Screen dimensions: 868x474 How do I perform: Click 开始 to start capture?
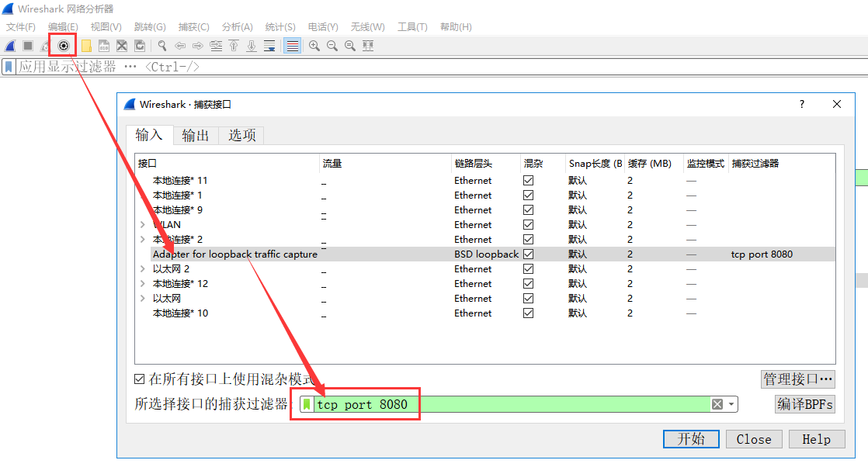(691, 439)
